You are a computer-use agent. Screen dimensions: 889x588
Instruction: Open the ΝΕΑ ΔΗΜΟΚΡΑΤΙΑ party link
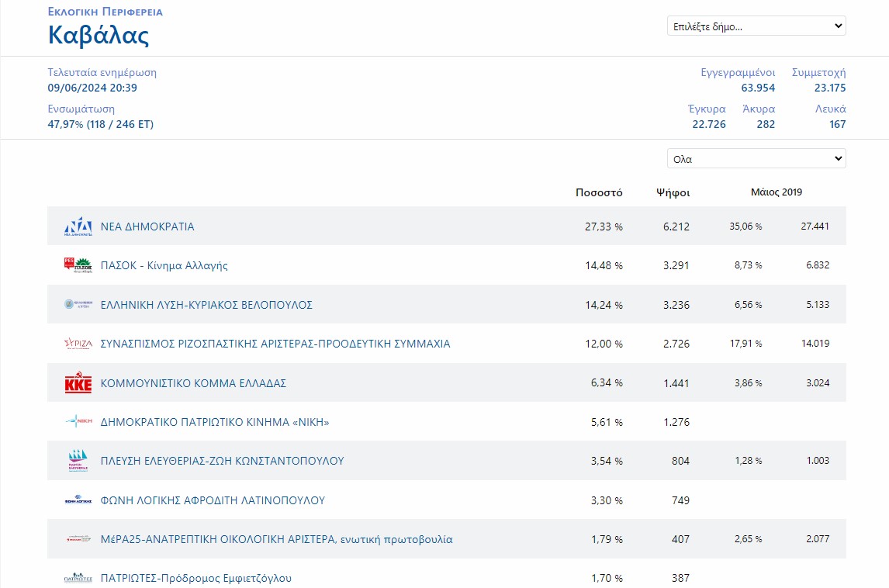coord(147,227)
